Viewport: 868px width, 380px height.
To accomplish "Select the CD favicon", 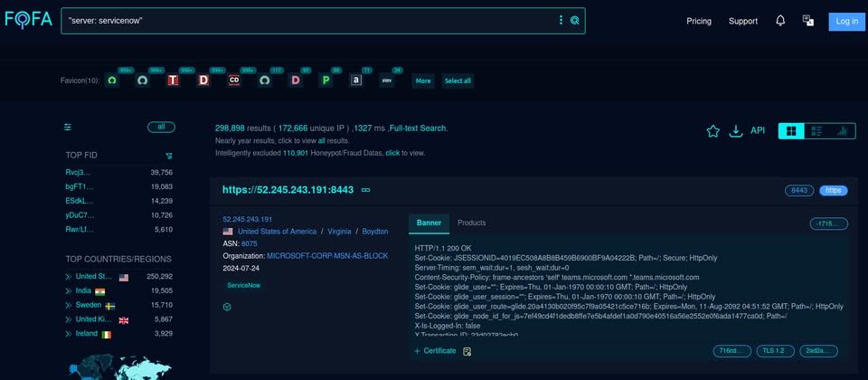I will point(234,81).
